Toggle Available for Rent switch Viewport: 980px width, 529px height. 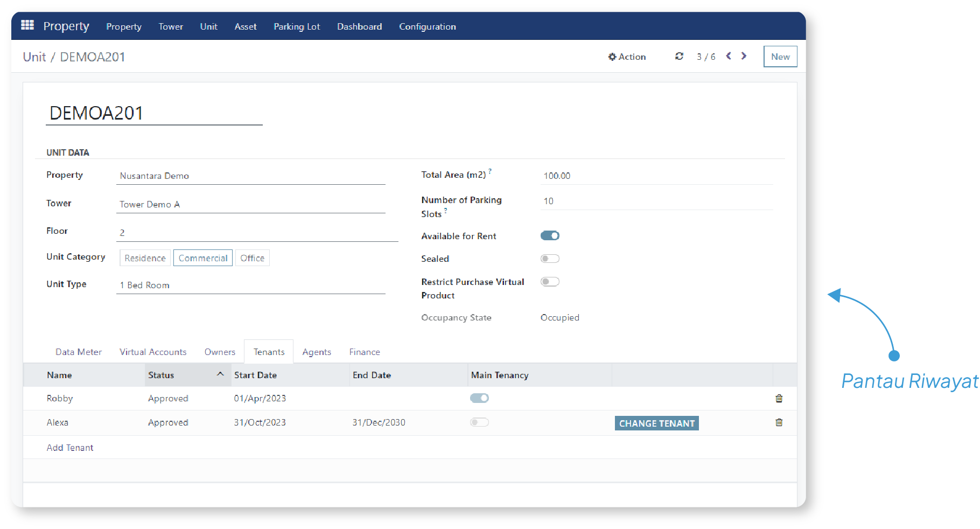(550, 236)
